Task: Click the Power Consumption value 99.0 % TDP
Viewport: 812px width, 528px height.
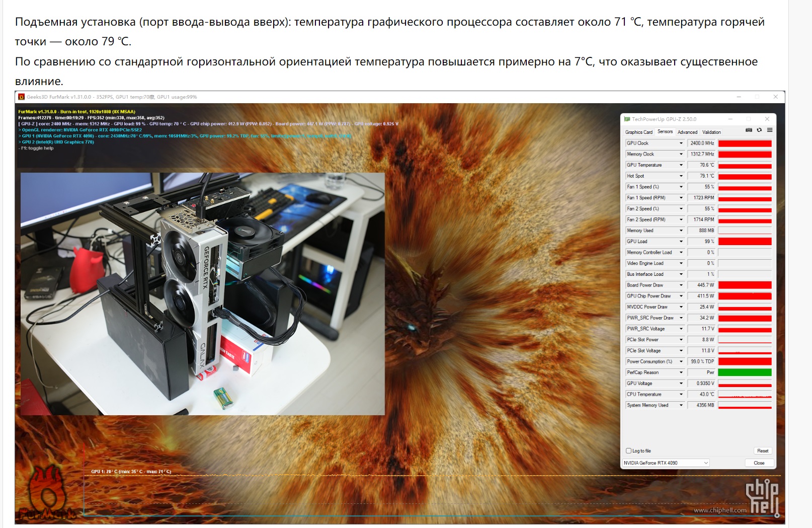Action: pos(701,361)
